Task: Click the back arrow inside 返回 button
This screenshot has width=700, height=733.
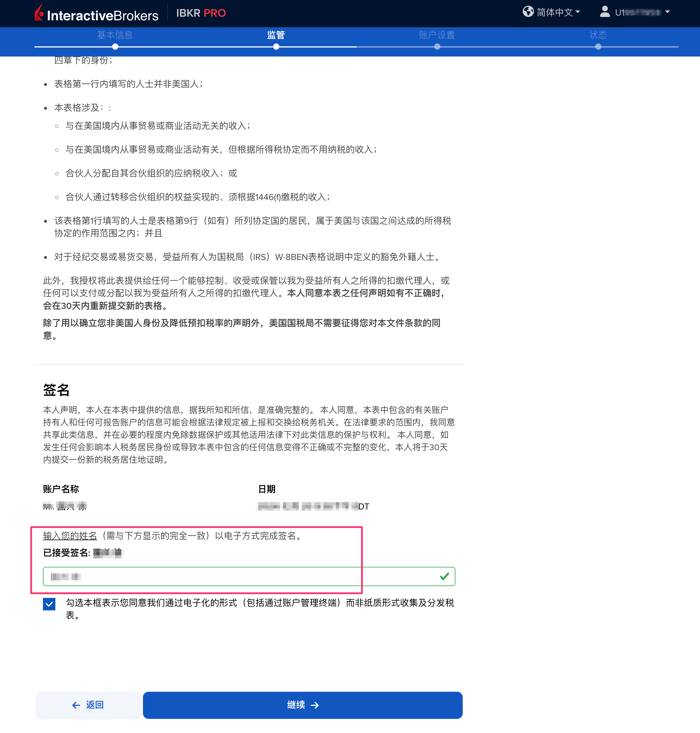Action: (x=75, y=705)
